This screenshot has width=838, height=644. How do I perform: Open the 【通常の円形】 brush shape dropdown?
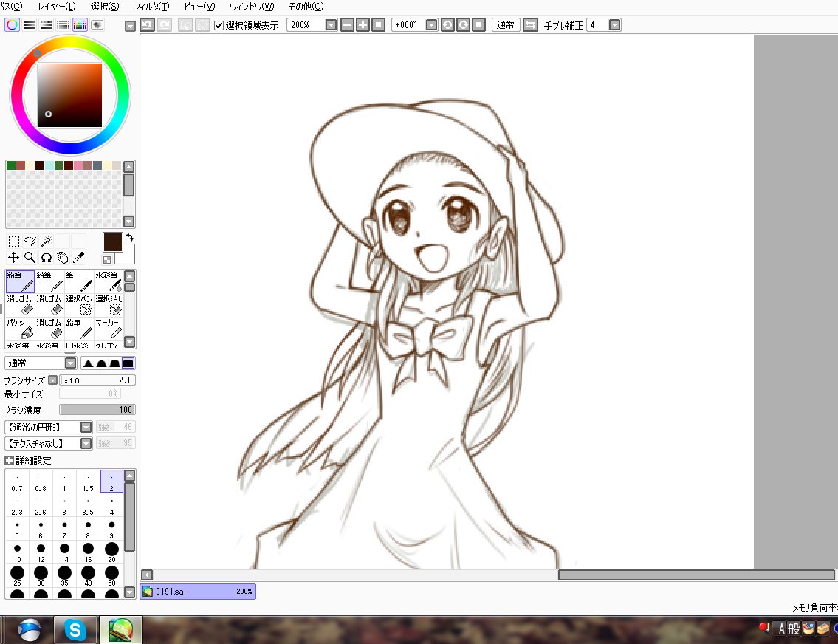[x=86, y=427]
